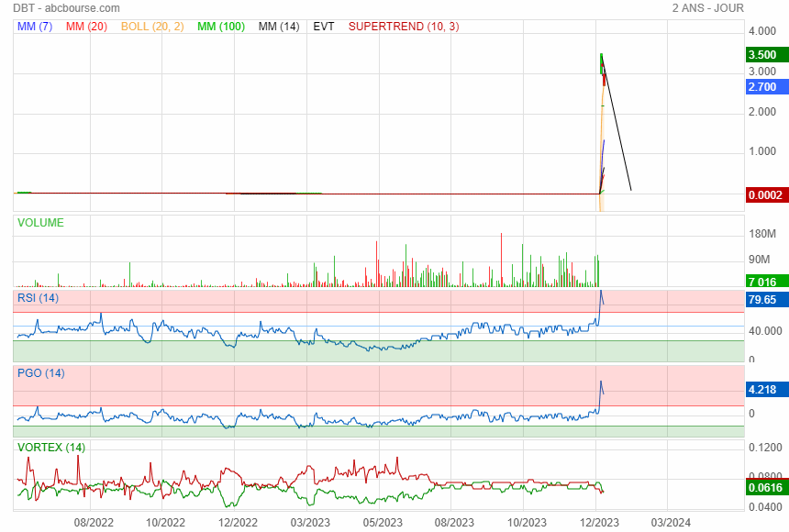
Task: Click the PGO (14) panel label
Action: [x=41, y=373]
